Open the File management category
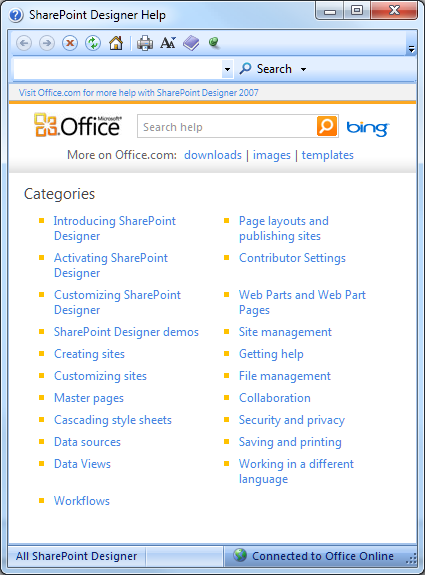The image size is (425, 575). pyautogui.click(x=285, y=376)
